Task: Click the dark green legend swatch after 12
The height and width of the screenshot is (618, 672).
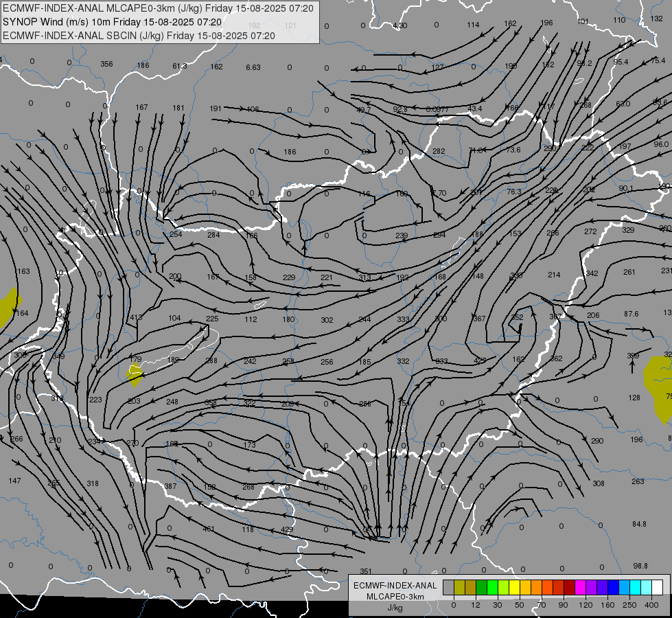Action: (481, 587)
